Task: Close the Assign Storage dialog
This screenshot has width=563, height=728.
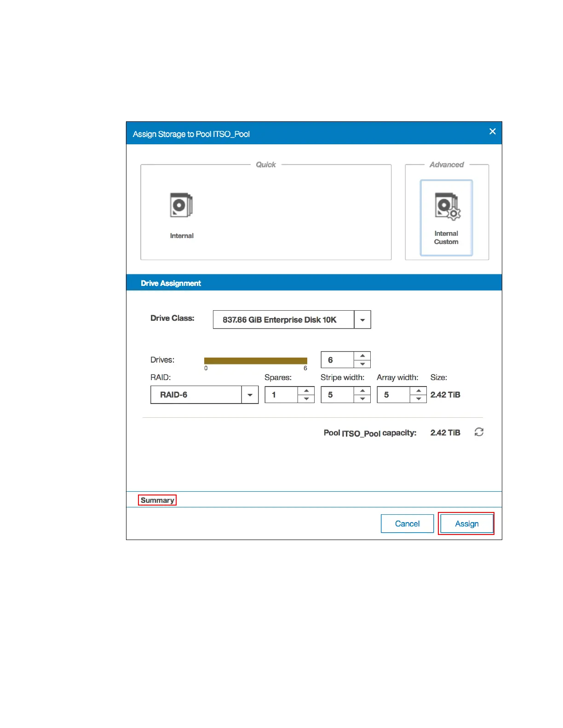Action: click(492, 131)
